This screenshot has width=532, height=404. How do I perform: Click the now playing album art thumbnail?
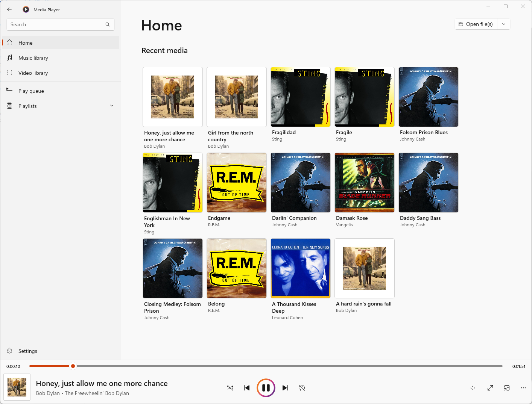[x=17, y=387]
